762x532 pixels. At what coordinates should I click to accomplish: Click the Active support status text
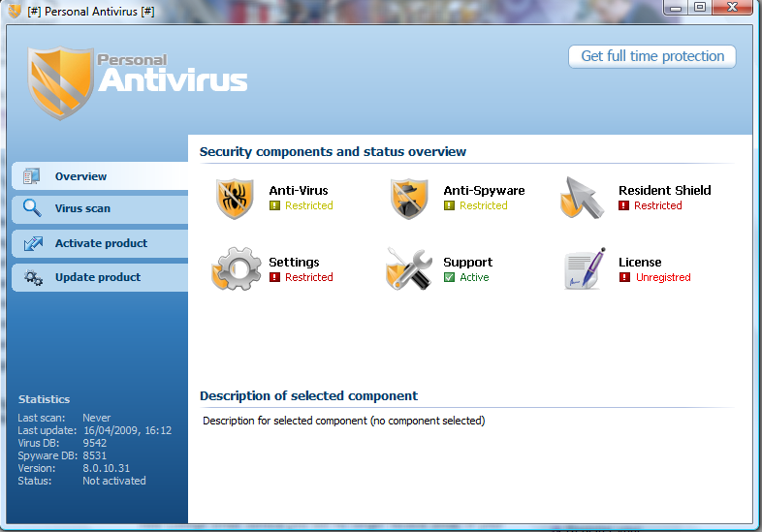click(474, 277)
